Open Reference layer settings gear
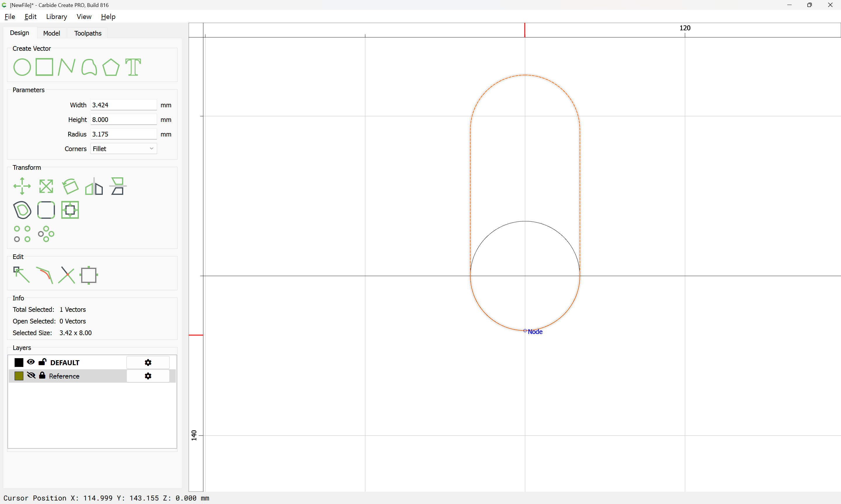This screenshot has height=504, width=841. (x=148, y=376)
